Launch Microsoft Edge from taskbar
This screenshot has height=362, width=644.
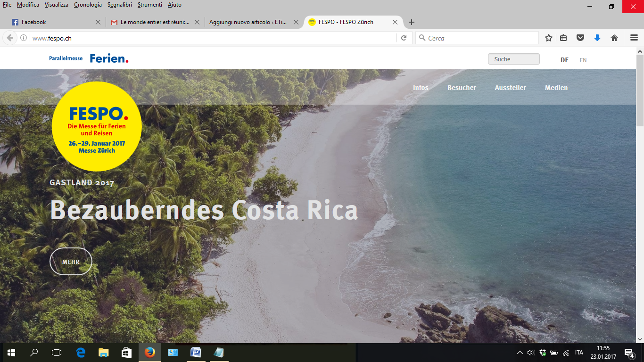pyautogui.click(x=81, y=353)
